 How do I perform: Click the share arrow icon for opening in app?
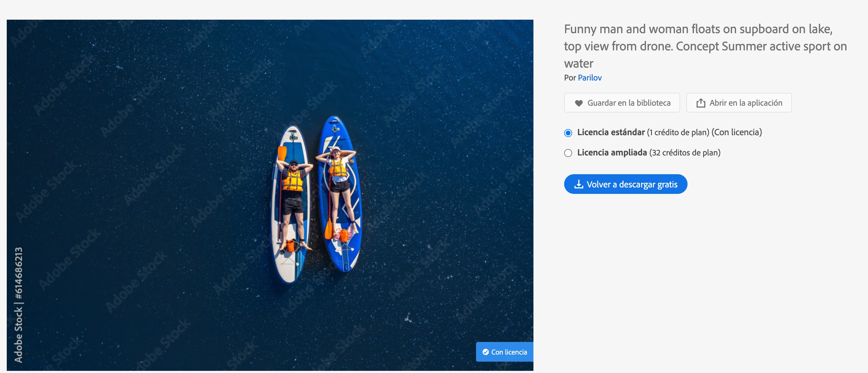tap(700, 103)
